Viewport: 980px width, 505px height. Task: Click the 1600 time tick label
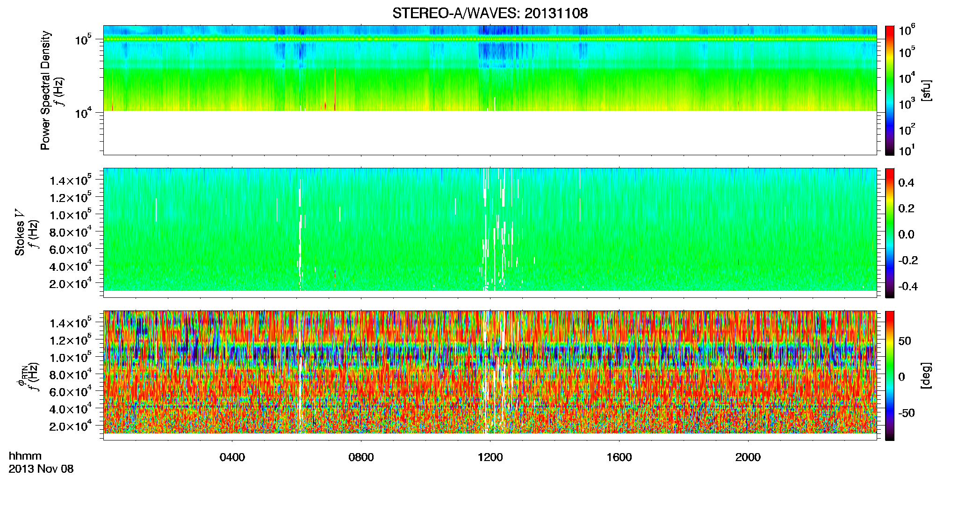point(619,457)
